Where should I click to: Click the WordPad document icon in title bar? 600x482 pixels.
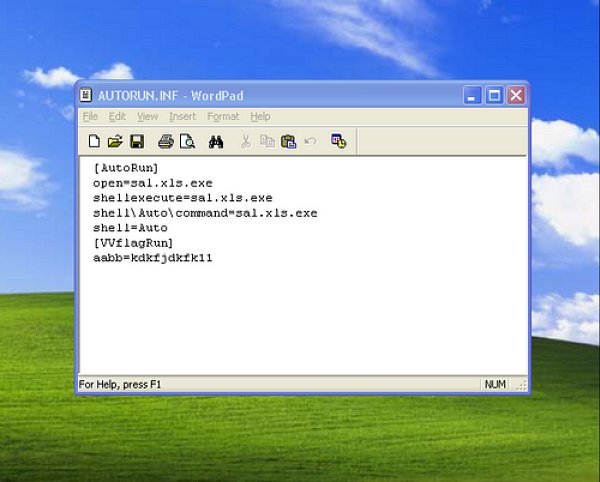pyautogui.click(x=87, y=96)
